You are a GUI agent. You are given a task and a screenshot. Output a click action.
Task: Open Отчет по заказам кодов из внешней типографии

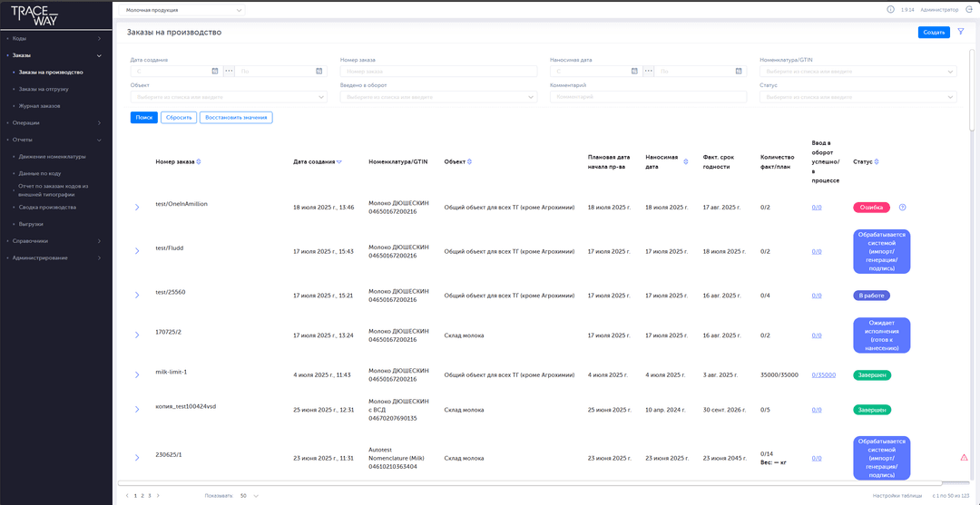55,189
